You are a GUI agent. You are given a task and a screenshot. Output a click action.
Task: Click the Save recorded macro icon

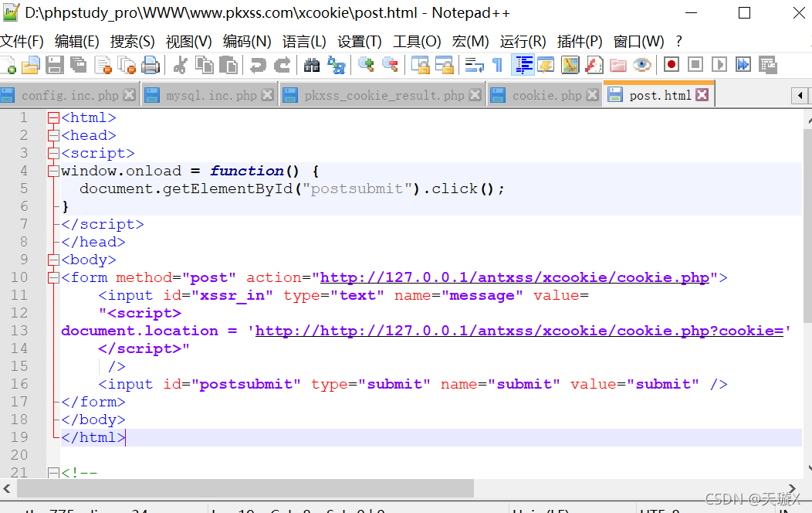pyautogui.click(x=767, y=65)
